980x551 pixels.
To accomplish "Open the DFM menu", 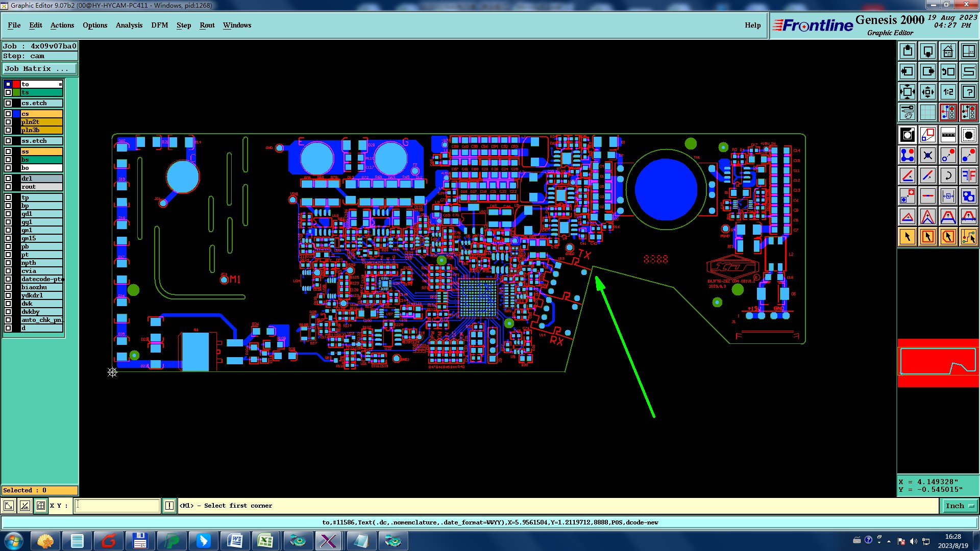I will 160,25.
